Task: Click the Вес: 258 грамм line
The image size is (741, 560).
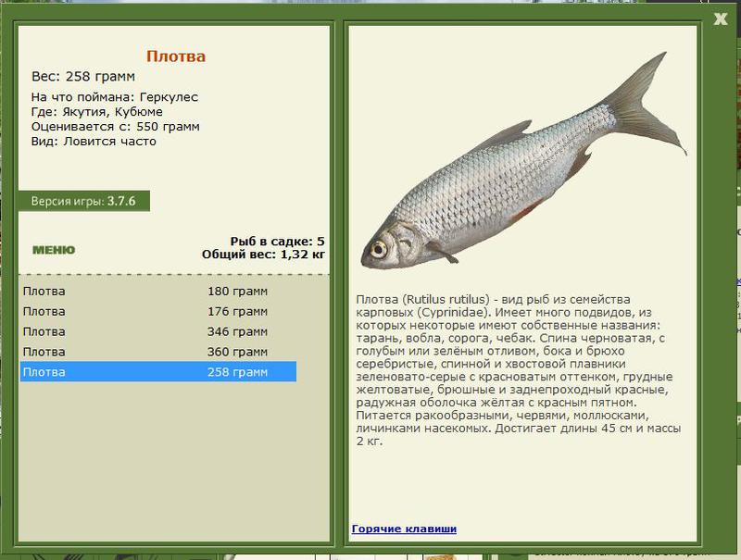Action: coord(83,77)
